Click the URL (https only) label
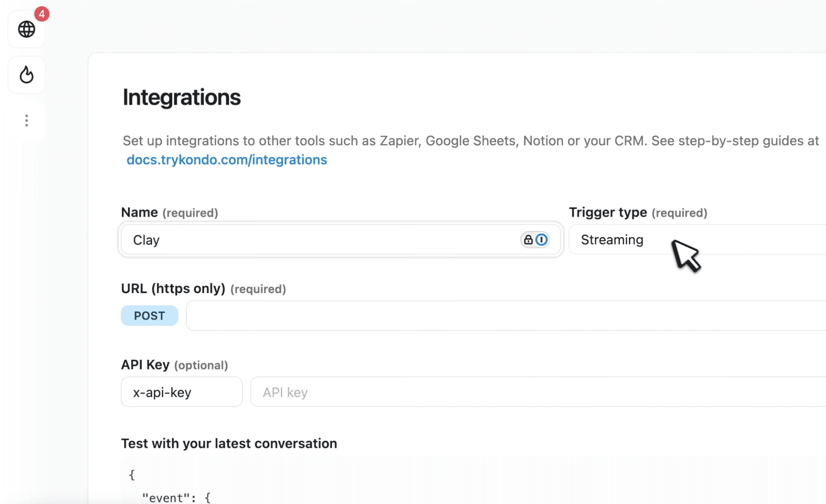The width and height of the screenshot is (826, 504). coord(173,289)
